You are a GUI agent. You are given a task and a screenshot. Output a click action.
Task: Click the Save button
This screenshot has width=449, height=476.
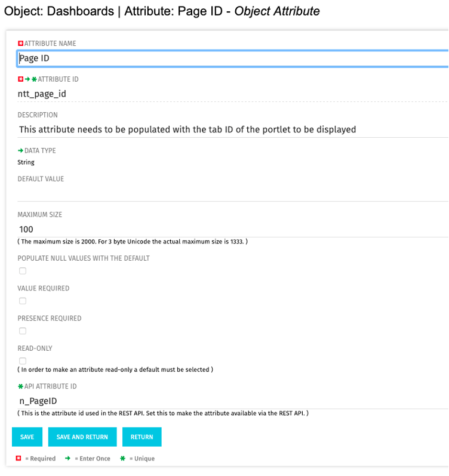coord(27,437)
